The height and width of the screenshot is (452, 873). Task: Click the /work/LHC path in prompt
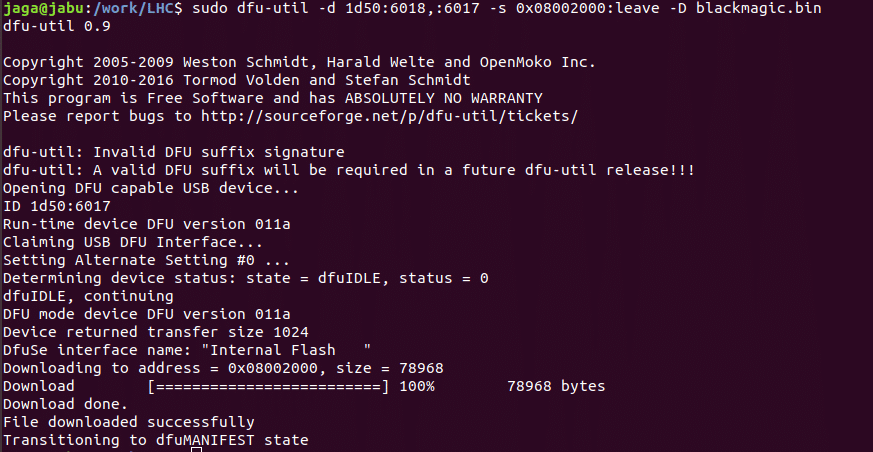131,8
